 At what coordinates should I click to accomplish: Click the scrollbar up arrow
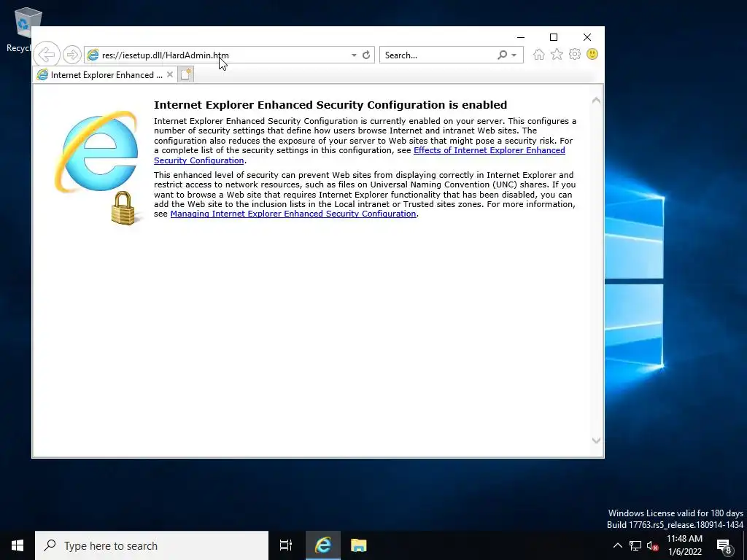[x=596, y=101]
